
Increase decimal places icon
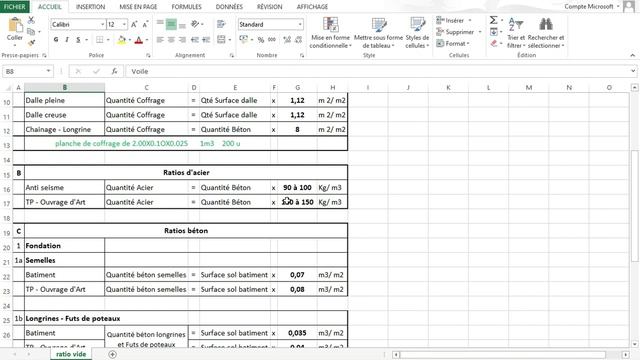click(287, 40)
